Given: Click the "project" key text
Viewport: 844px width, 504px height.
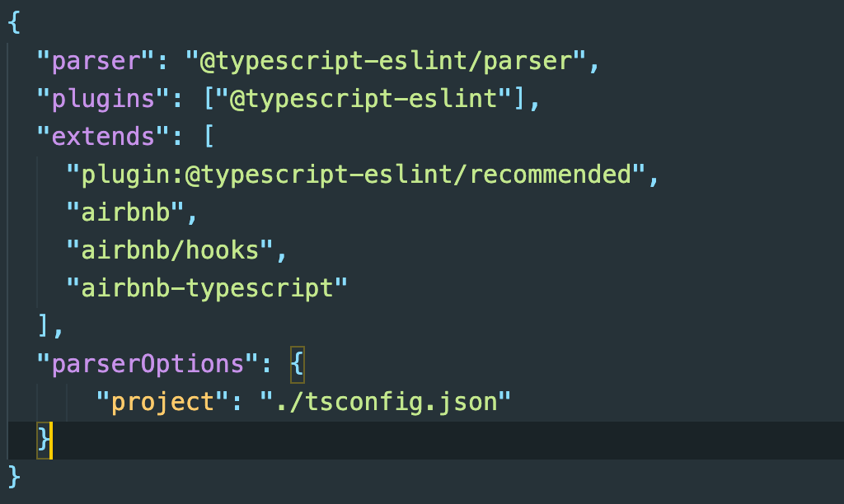Looking at the screenshot, I should point(162,403).
